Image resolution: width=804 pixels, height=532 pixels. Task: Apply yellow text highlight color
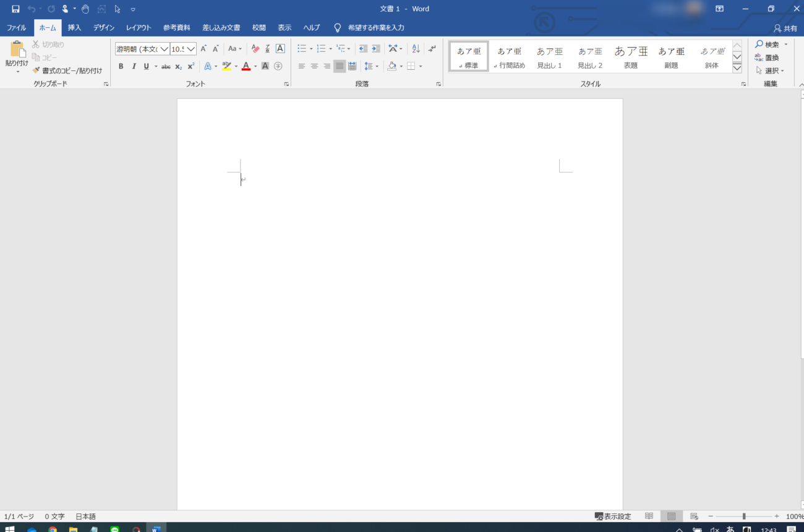(x=226, y=66)
